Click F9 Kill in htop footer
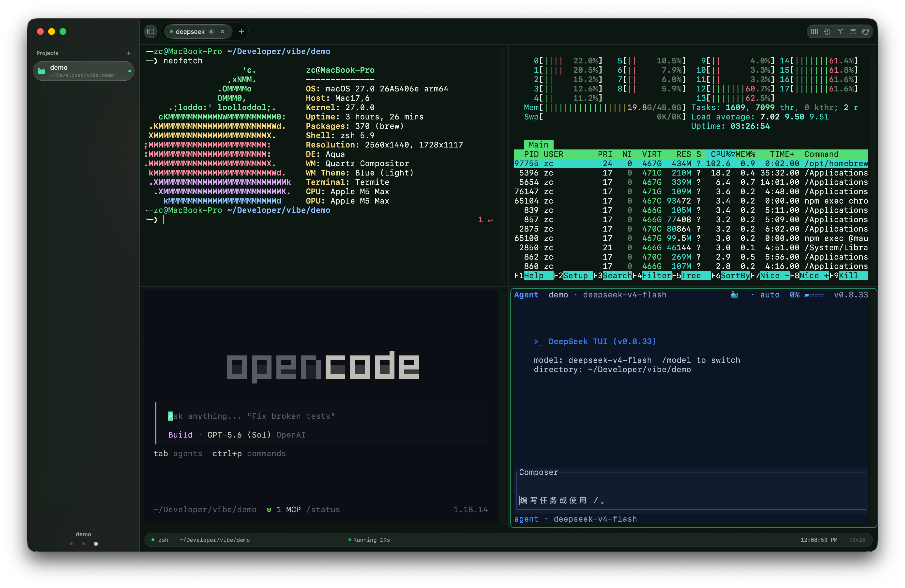The image size is (905, 588). (x=849, y=276)
